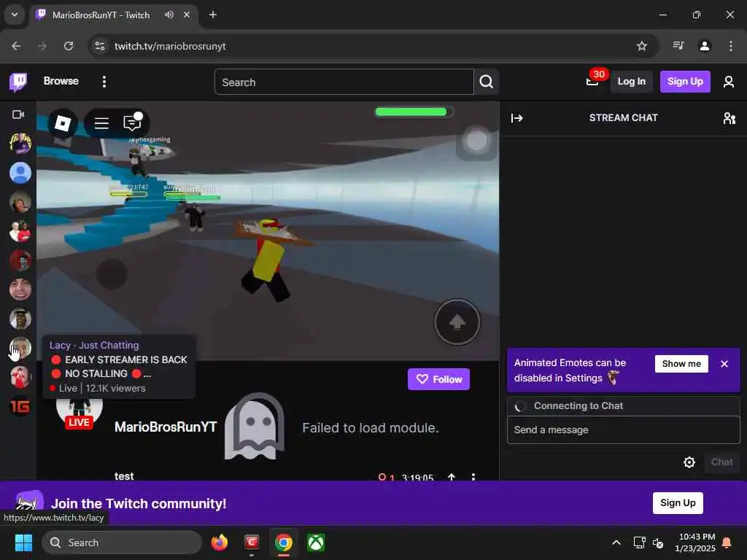This screenshot has width=747, height=560.
Task: Open the taskbar clock showing 10:43 PM
Action: [694, 542]
